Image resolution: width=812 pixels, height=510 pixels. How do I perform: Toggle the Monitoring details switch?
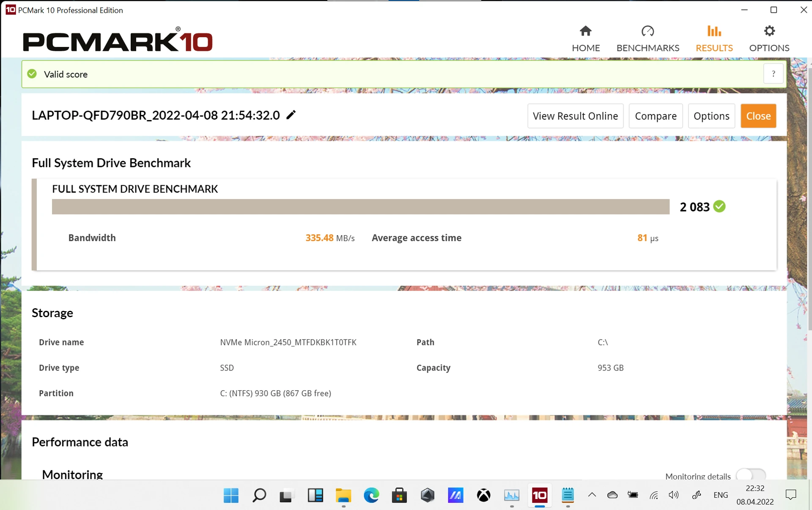point(751,475)
